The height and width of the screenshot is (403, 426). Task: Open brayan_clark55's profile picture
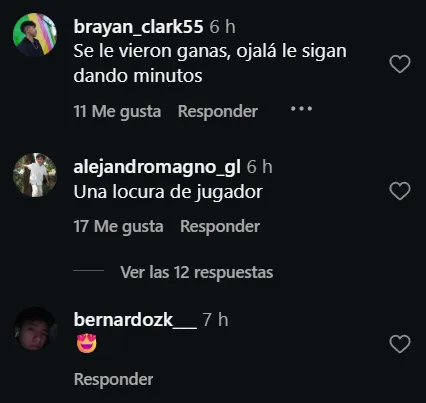click(35, 35)
